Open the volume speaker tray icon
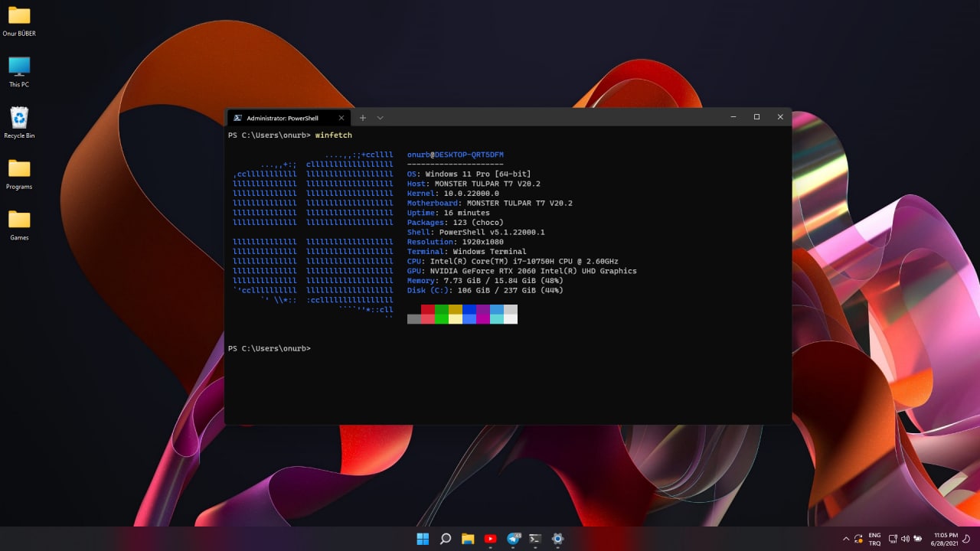The width and height of the screenshot is (980, 551). pos(905,539)
